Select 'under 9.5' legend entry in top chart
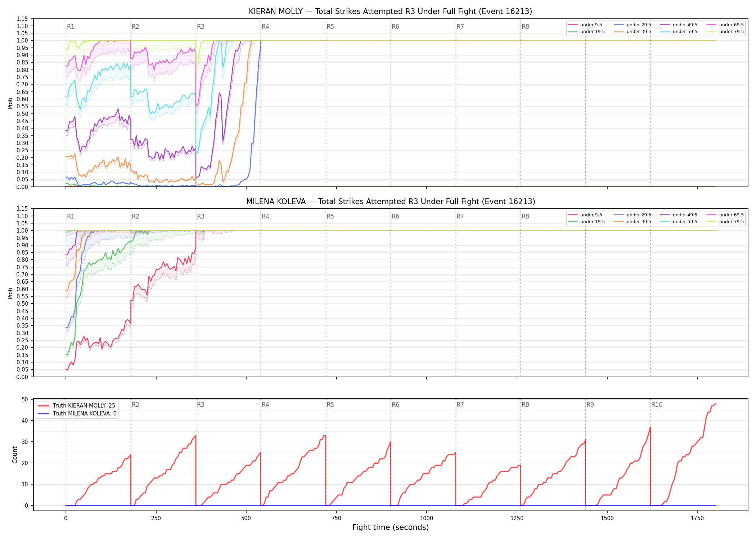The image size is (756, 540). tap(585, 25)
